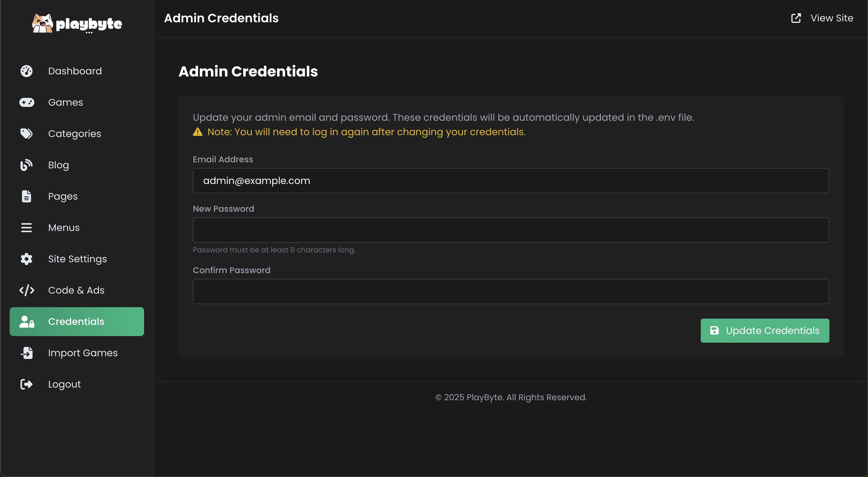The height and width of the screenshot is (477, 868).
Task: Click the Logout arrow icon
Action: (26, 384)
